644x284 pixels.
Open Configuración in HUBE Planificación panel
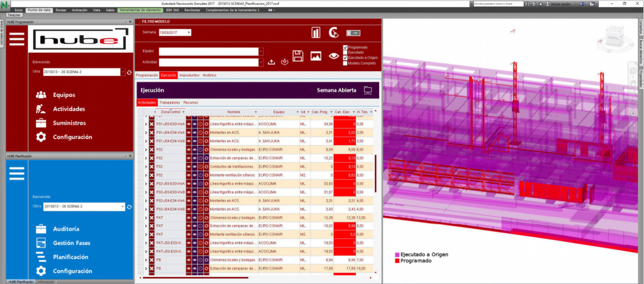(x=72, y=271)
